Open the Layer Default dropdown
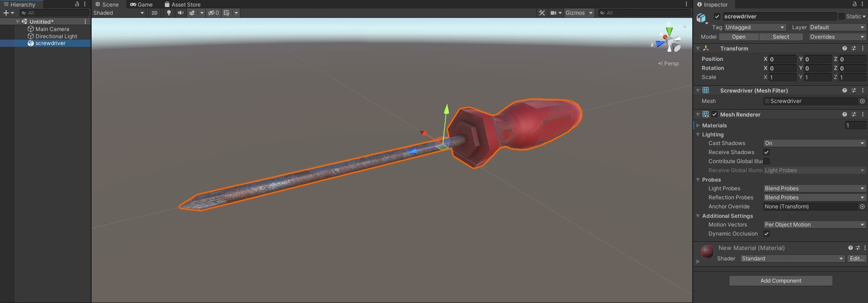 point(837,28)
